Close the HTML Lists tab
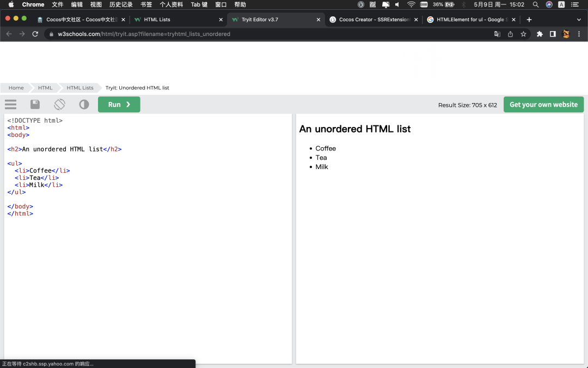The height and width of the screenshot is (368, 588). tap(220, 20)
